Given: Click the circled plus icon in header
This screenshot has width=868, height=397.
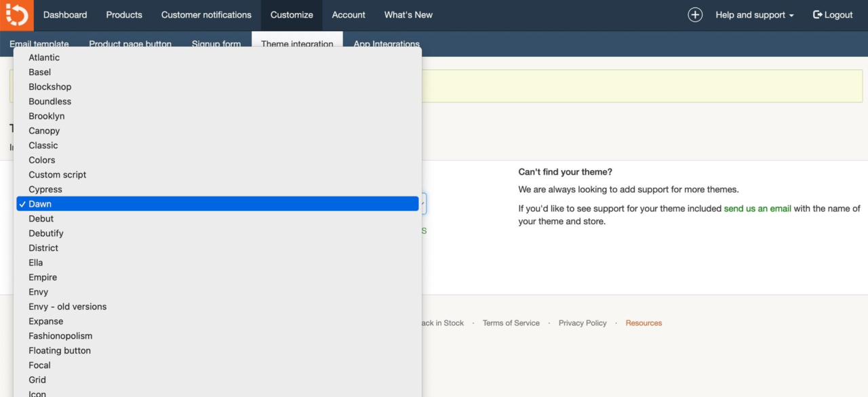Looking at the screenshot, I should coord(695,15).
